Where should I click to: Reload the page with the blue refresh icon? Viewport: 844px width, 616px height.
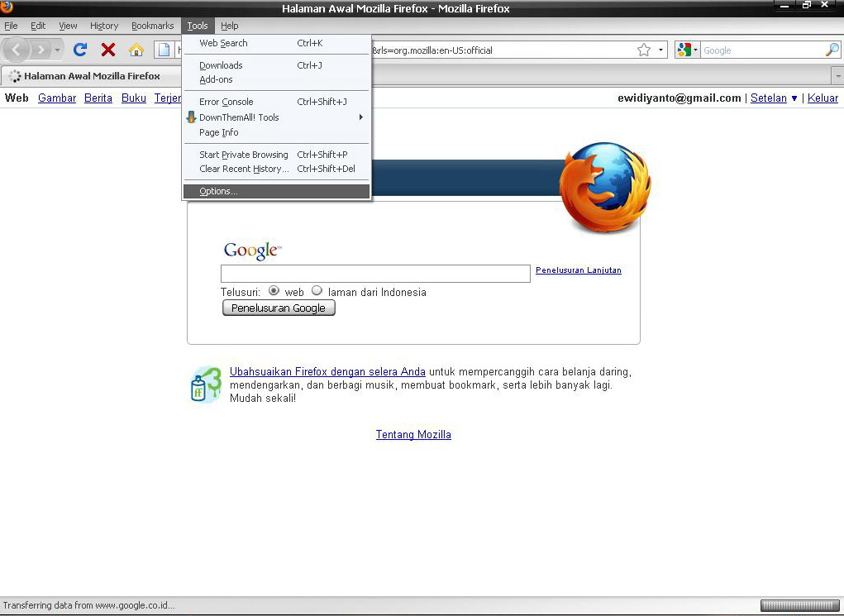pyautogui.click(x=80, y=50)
